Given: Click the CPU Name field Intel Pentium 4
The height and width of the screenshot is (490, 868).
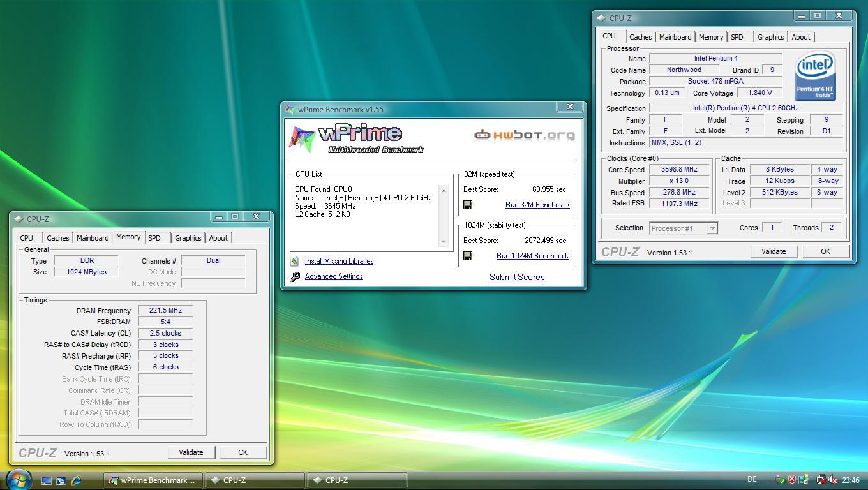Looking at the screenshot, I should (x=716, y=59).
